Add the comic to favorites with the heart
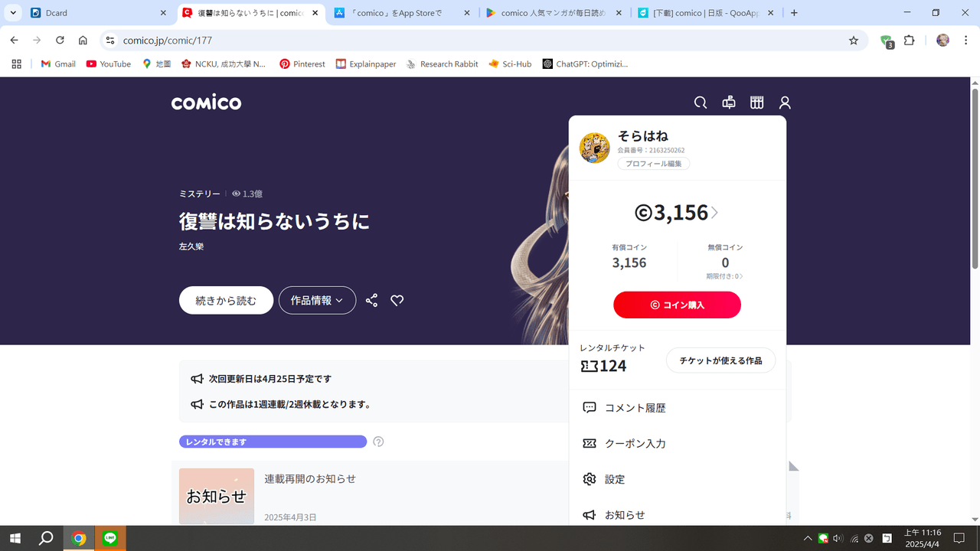 pos(397,301)
